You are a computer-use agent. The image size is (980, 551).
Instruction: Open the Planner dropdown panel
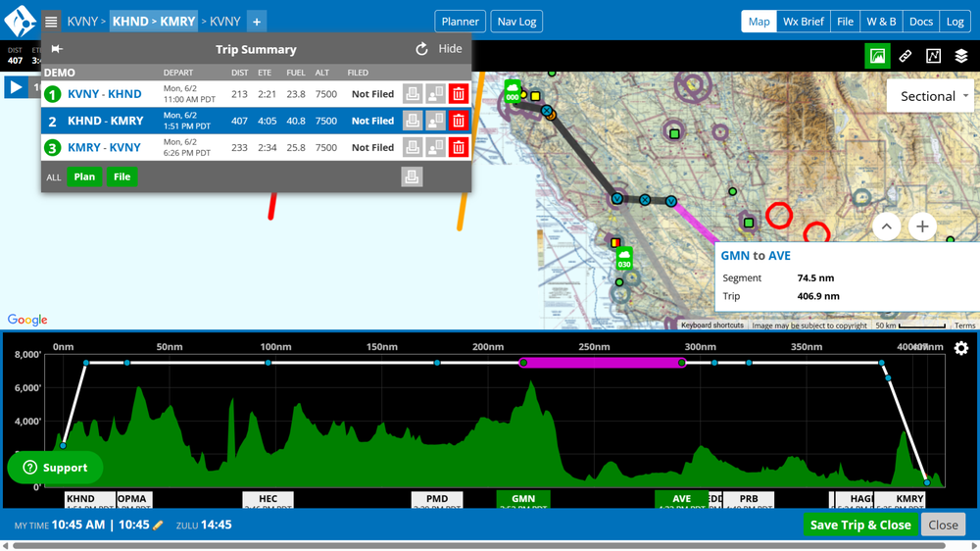[460, 21]
